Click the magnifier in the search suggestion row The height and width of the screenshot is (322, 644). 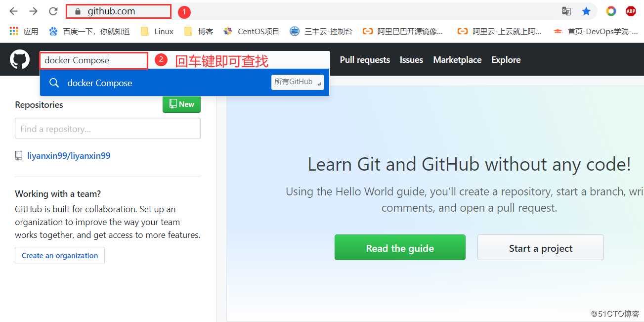point(54,83)
